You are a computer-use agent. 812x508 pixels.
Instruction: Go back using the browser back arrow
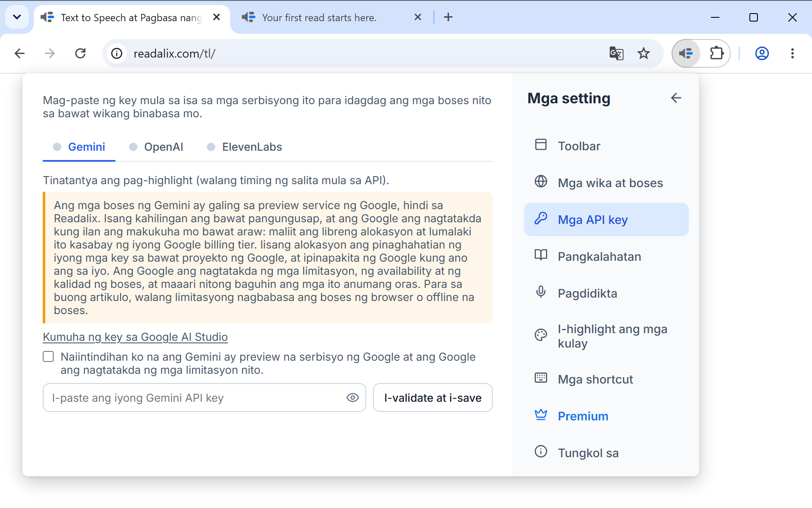[19, 53]
